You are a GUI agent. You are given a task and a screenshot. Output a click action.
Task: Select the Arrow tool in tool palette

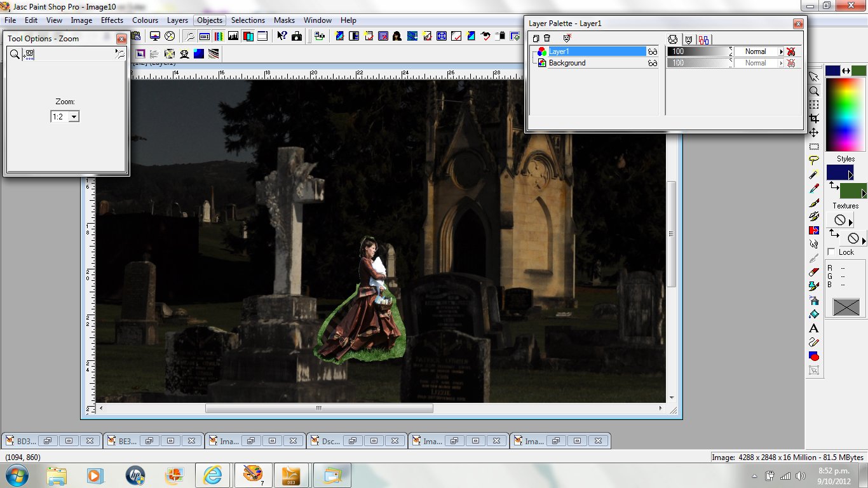coord(814,77)
